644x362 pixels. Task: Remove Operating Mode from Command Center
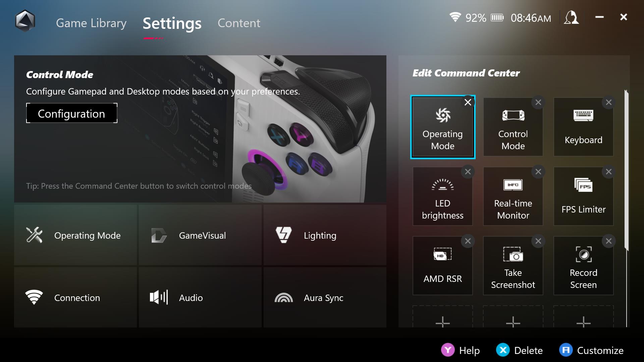[x=467, y=102]
